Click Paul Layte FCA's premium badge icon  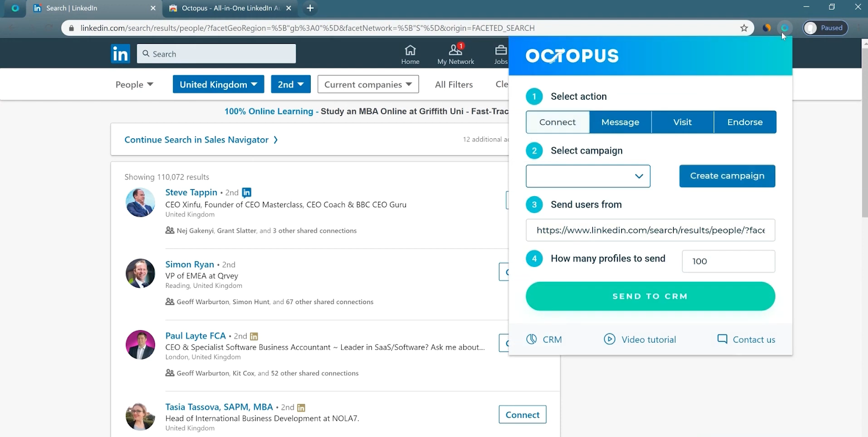(254, 337)
